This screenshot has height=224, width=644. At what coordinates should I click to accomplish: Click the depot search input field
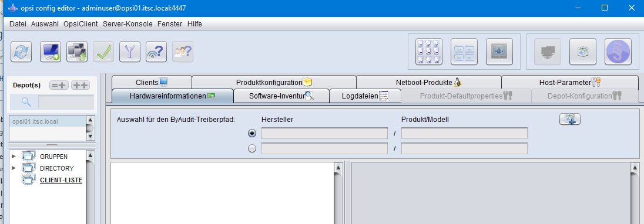tap(66, 102)
